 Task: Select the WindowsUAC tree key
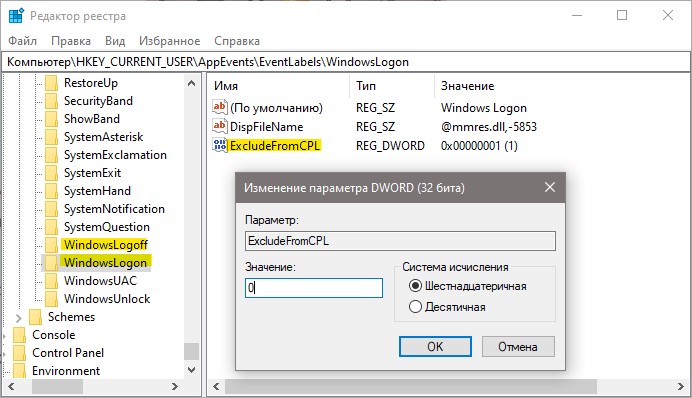(100, 281)
